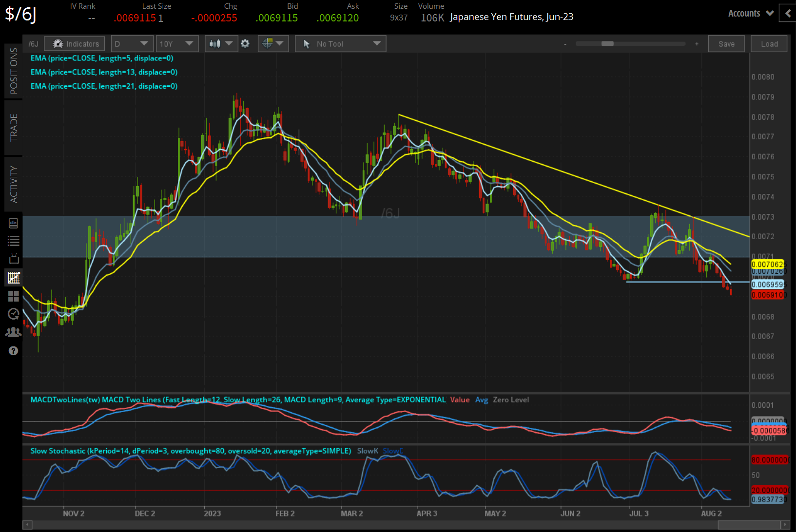Open chart settings gear icon
Viewport: 796px width, 532px height.
point(245,43)
